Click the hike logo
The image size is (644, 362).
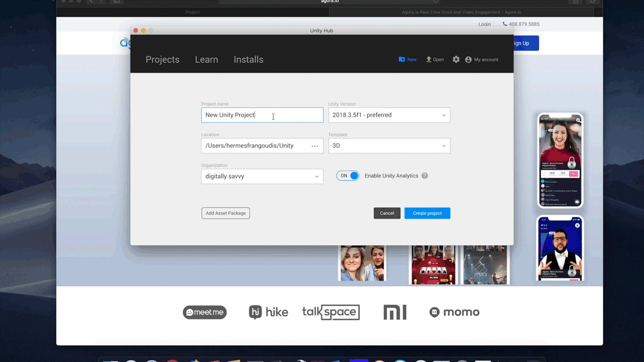[x=268, y=312]
